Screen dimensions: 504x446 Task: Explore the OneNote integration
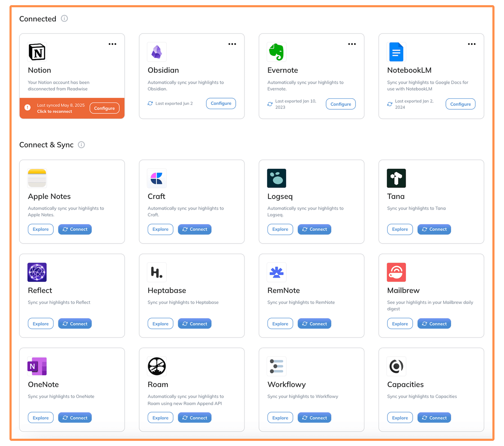coord(41,418)
